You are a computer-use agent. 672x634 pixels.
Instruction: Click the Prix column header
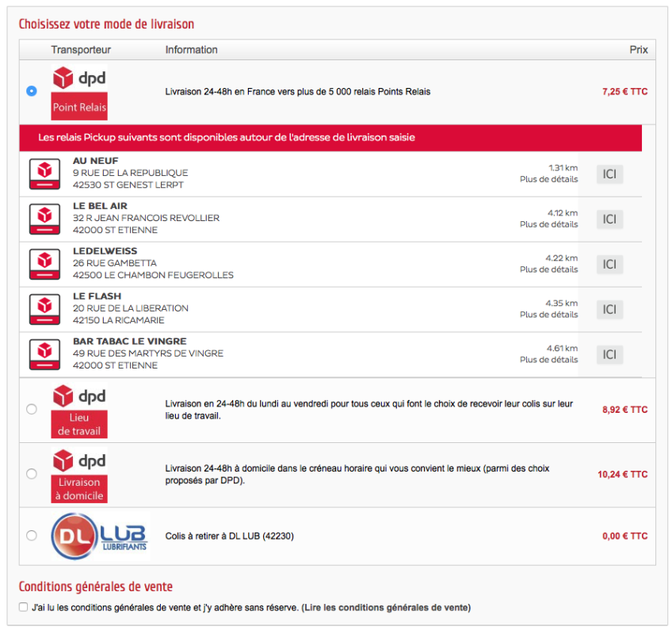pos(639,50)
